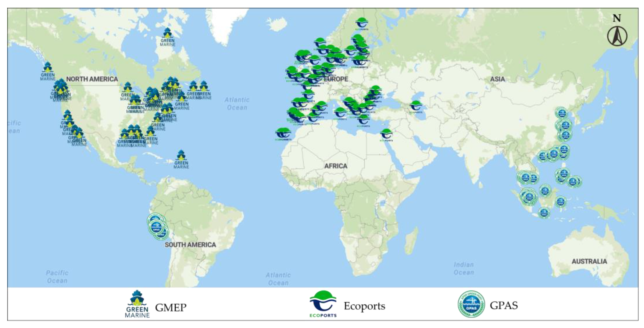The image size is (644, 328).
Task: Click the SOUTH AMERICA map label
Action: pyautogui.click(x=190, y=245)
